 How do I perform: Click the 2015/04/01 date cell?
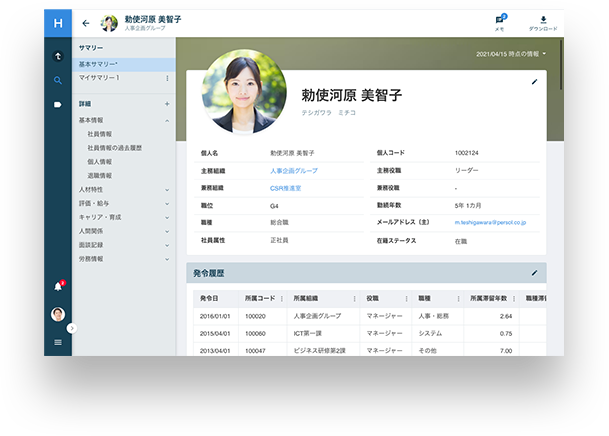(x=215, y=334)
